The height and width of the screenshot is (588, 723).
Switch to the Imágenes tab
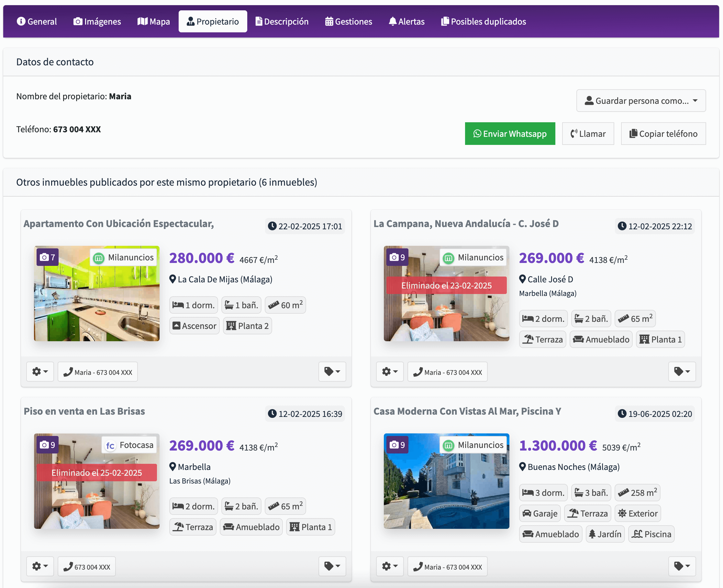pyautogui.click(x=97, y=21)
